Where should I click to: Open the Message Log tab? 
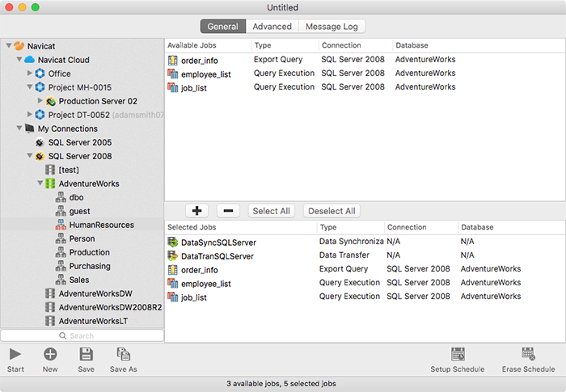pyautogui.click(x=332, y=27)
